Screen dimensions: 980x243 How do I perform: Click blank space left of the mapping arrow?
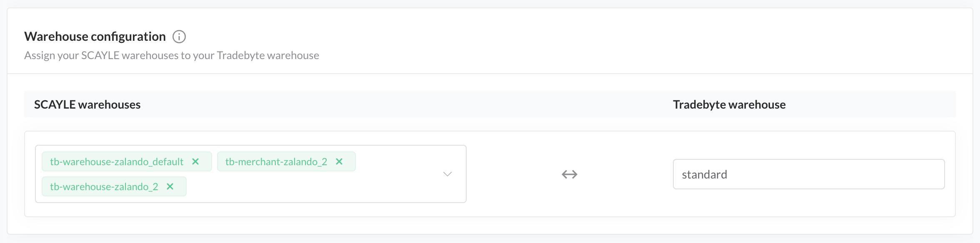tap(512, 174)
